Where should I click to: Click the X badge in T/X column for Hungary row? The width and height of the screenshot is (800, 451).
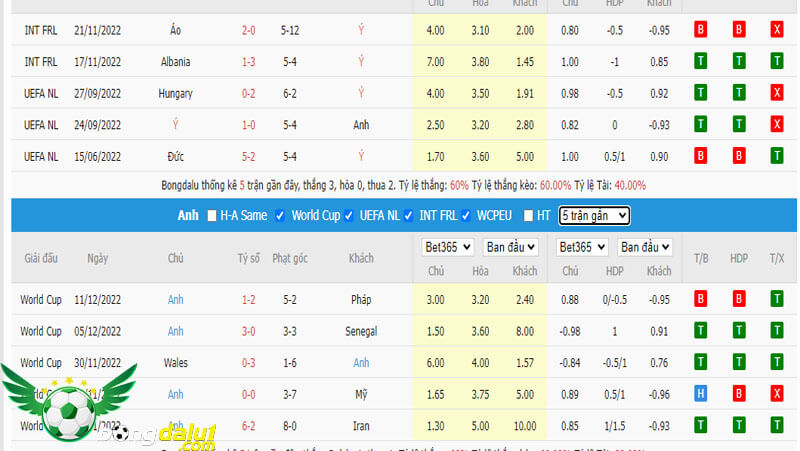777,93
